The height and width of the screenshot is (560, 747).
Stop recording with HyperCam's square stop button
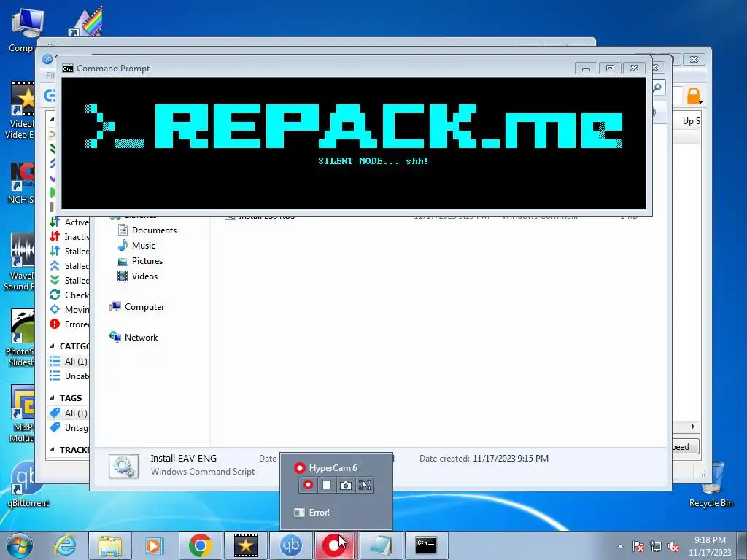tap(327, 485)
